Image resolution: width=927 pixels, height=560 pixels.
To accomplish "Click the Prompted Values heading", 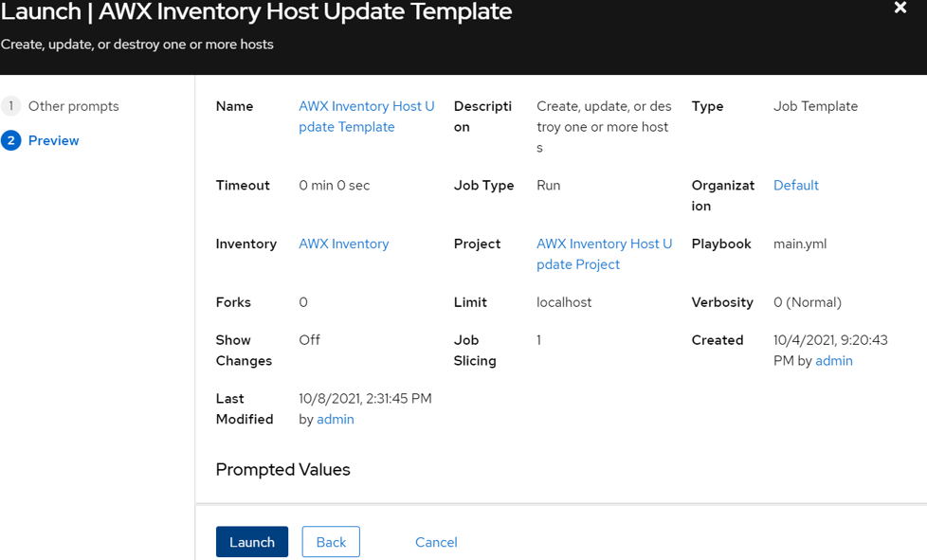I will click(x=282, y=470).
